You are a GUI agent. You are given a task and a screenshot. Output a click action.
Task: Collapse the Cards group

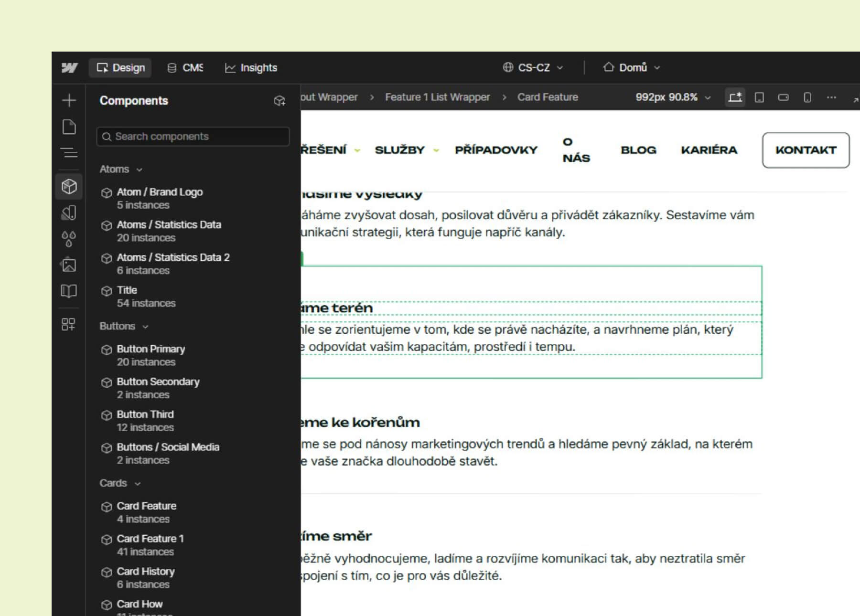point(120,483)
